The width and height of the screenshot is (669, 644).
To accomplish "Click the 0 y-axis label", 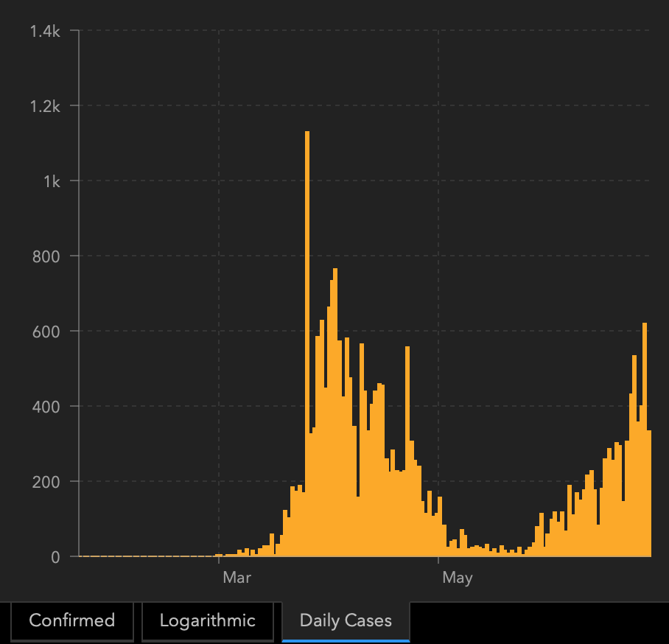I will [x=55, y=557].
